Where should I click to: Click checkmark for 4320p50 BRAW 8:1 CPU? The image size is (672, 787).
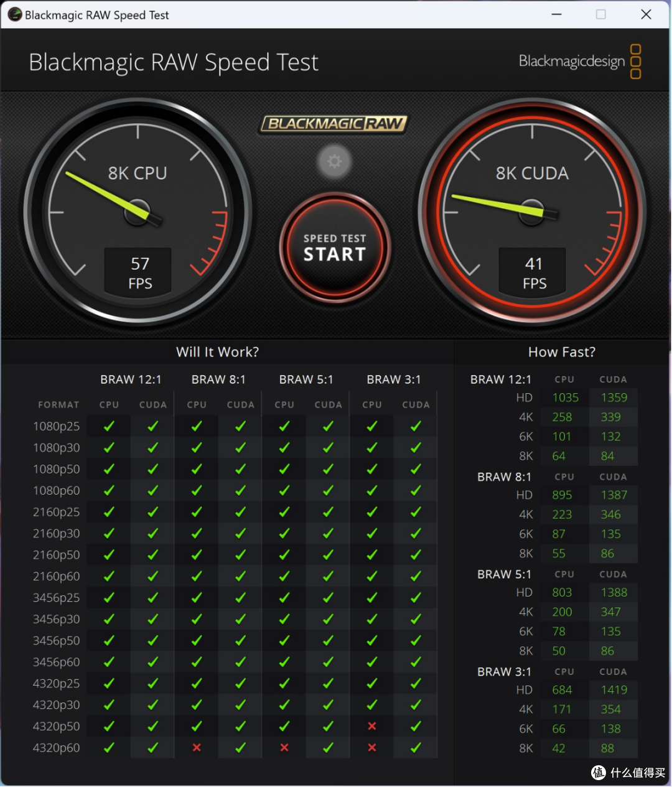click(x=197, y=726)
